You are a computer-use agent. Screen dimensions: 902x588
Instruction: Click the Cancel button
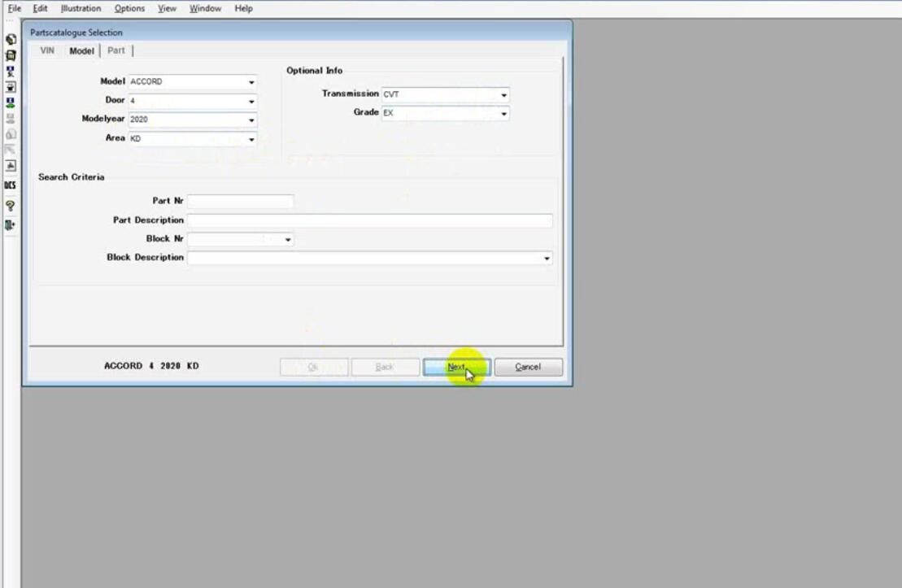(528, 367)
